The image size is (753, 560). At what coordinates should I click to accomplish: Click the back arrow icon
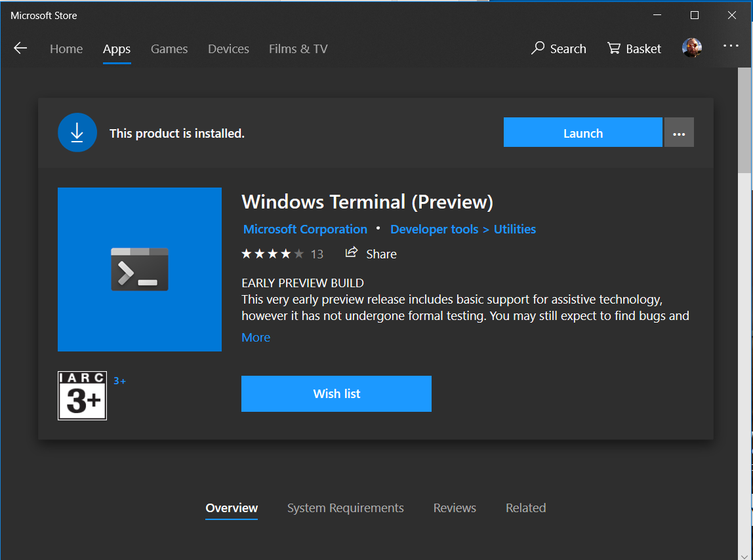click(x=20, y=49)
